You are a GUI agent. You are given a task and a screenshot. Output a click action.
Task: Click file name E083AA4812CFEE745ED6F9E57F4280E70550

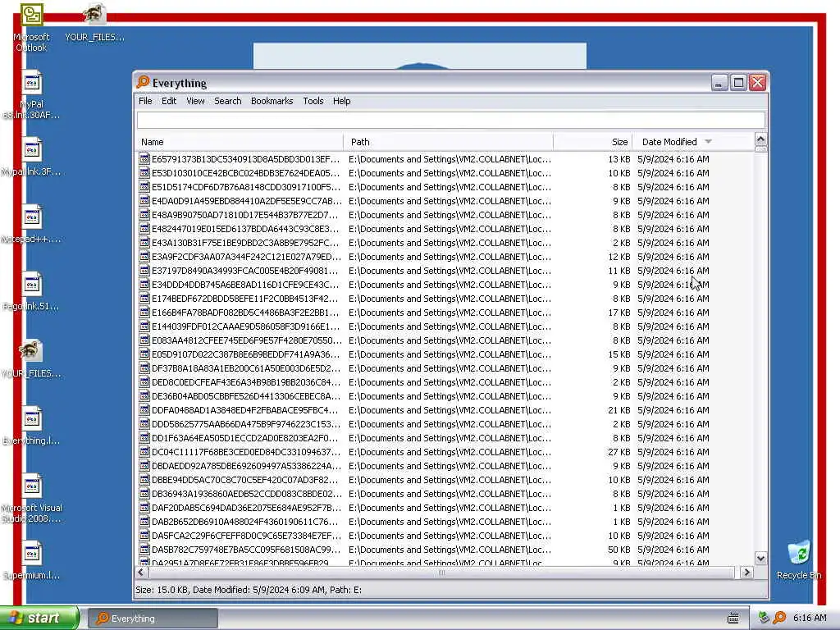point(246,340)
